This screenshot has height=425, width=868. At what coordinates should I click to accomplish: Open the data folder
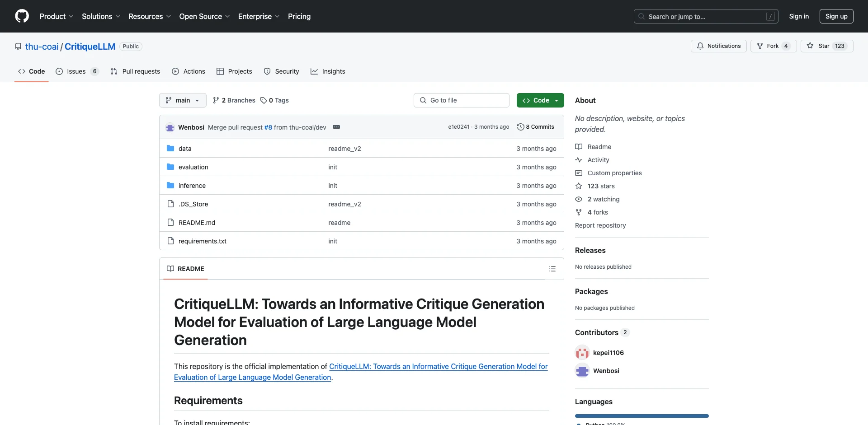tap(185, 149)
